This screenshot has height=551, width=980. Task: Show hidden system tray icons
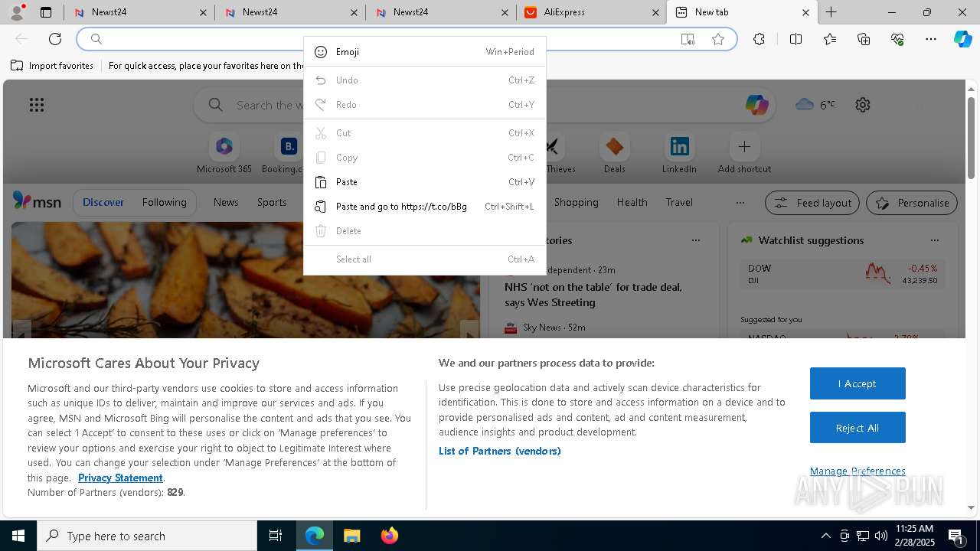(x=825, y=536)
